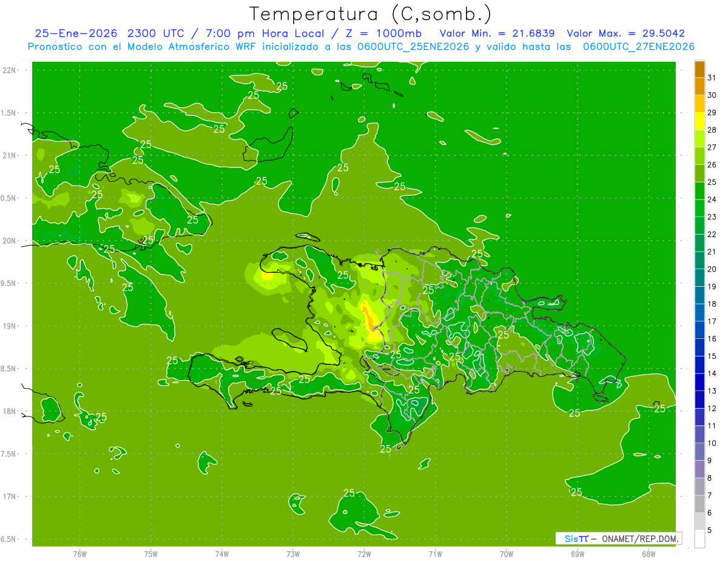Click the yellow legend band between 28 and 29
Image resolution: width=728 pixels, height=562 pixels.
[x=699, y=121]
